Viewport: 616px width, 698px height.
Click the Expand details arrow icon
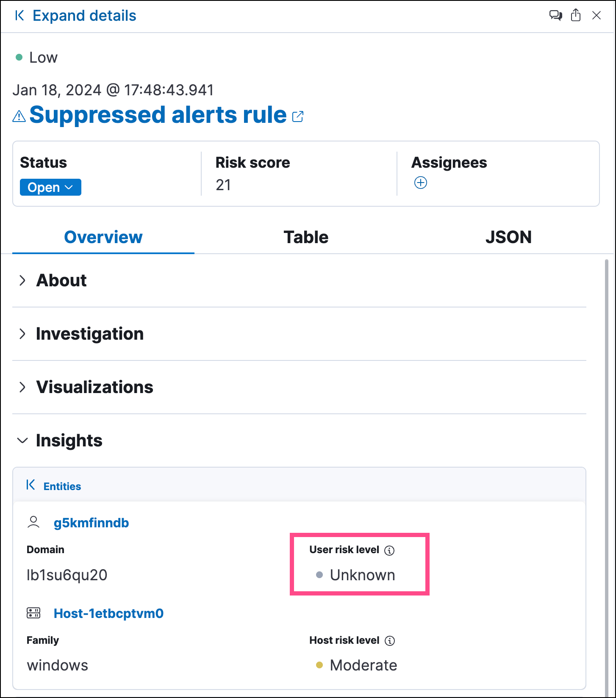[19, 16]
